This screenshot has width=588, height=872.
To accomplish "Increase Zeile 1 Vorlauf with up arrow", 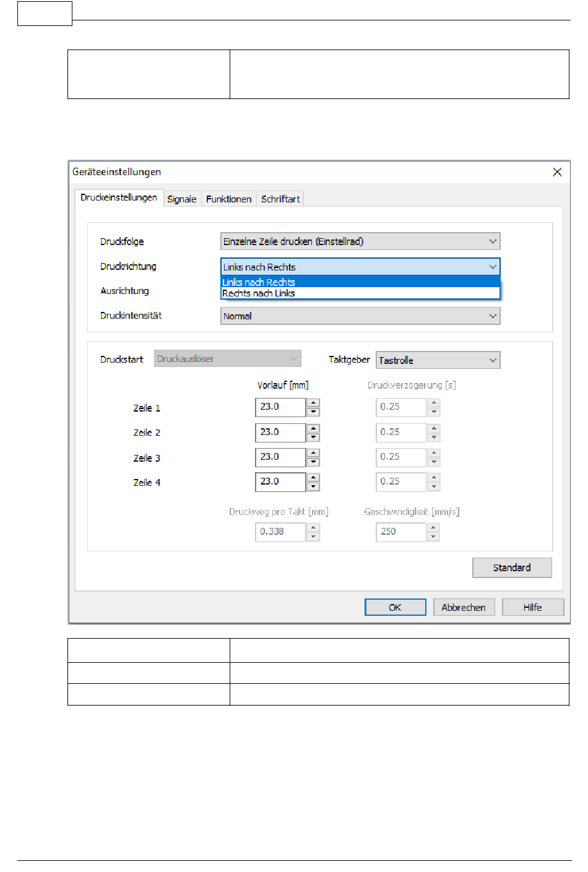I will pyautogui.click(x=313, y=403).
